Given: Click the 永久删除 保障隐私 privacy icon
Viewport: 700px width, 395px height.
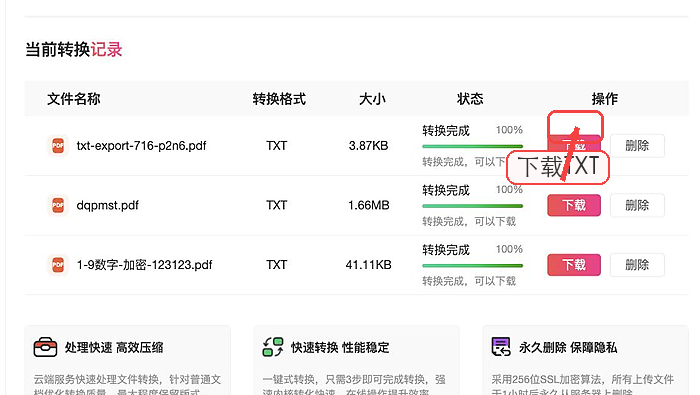Looking at the screenshot, I should (x=501, y=347).
